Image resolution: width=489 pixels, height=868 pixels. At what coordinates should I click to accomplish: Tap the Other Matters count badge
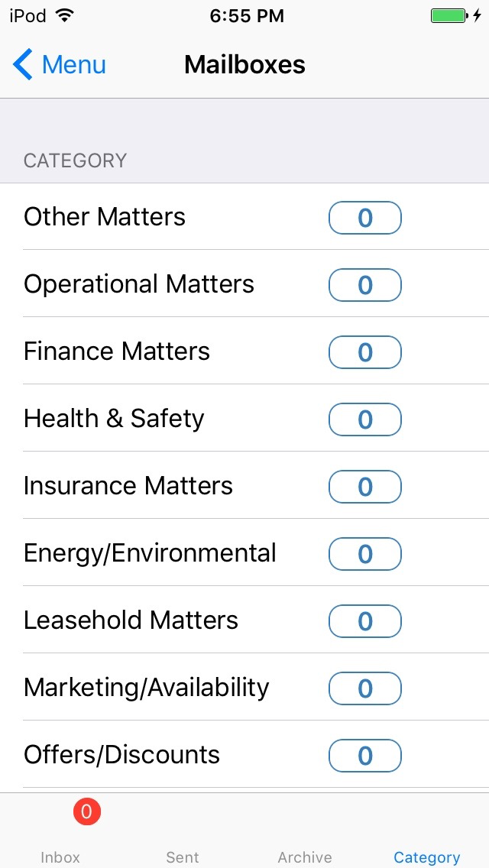(x=364, y=218)
